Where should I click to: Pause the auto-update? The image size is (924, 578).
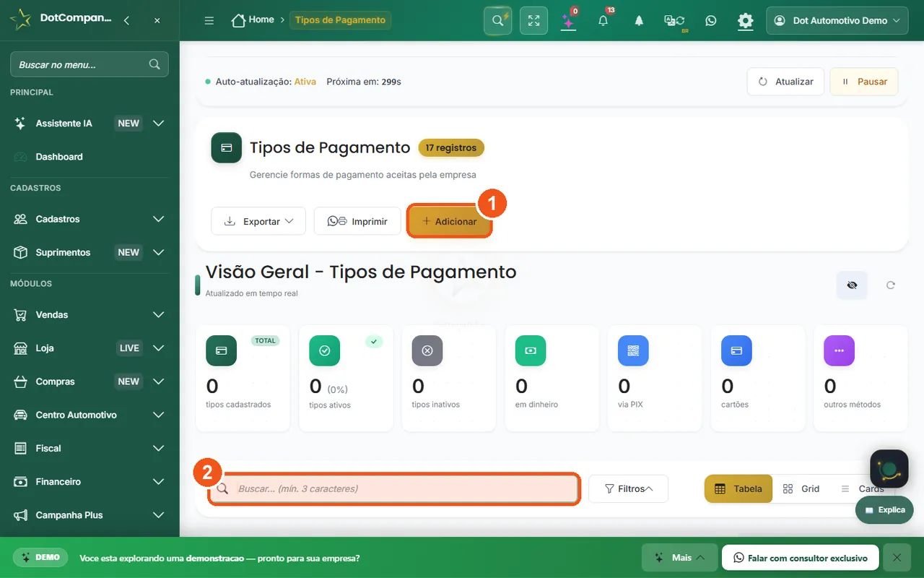tap(864, 82)
